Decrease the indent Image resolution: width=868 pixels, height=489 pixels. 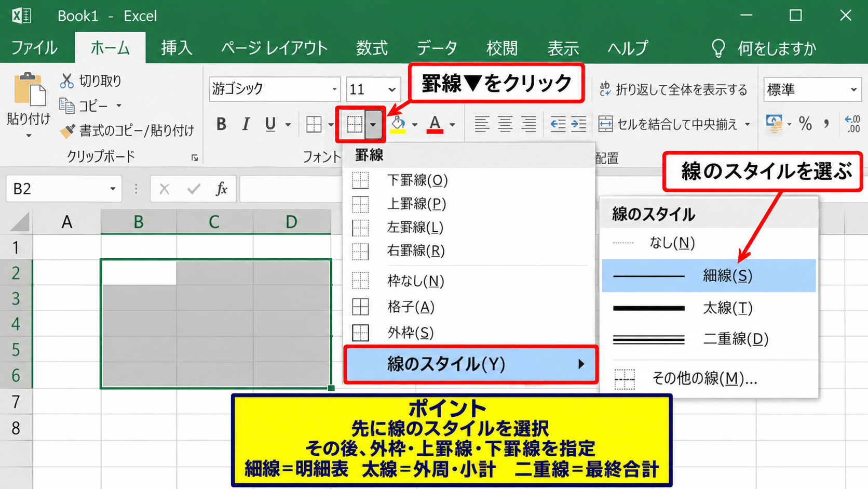(x=558, y=124)
